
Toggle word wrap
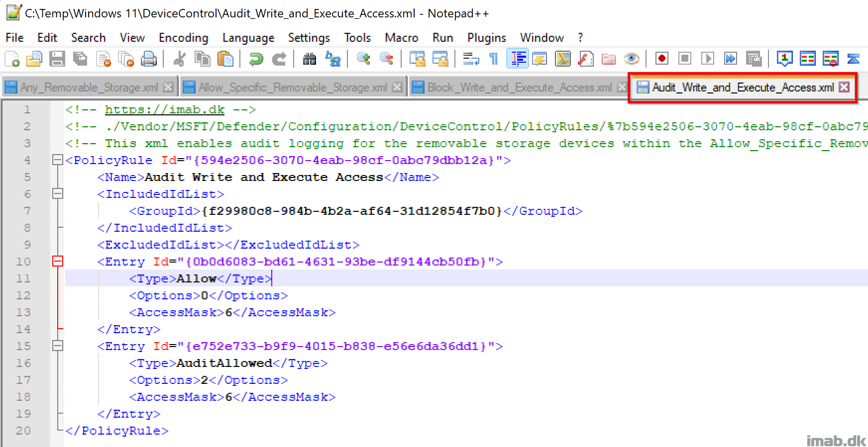click(x=471, y=59)
